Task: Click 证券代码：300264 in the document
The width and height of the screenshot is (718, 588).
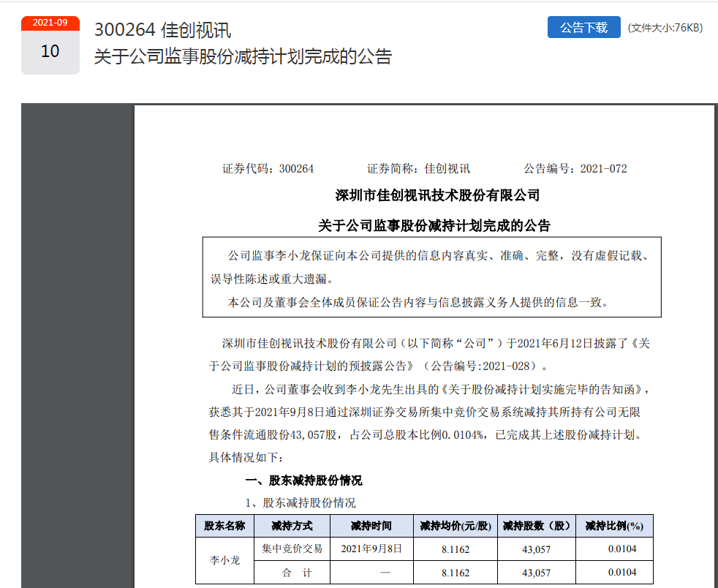Action: [x=268, y=168]
